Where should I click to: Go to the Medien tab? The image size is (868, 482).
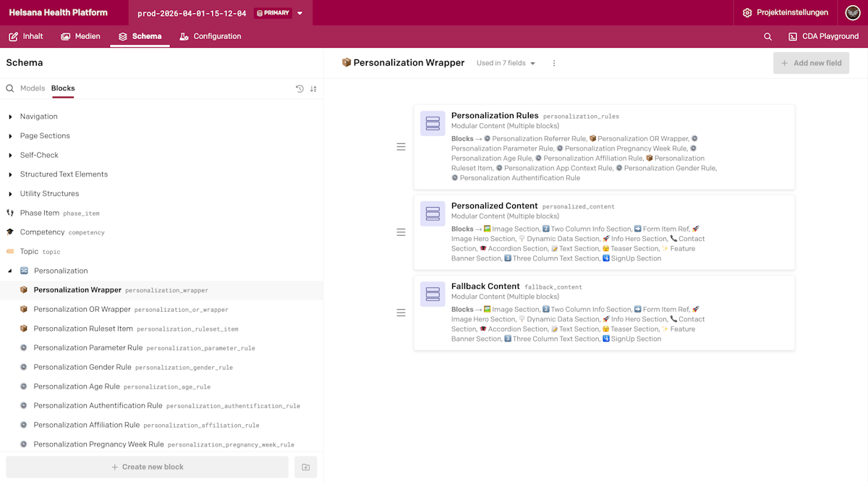point(81,36)
